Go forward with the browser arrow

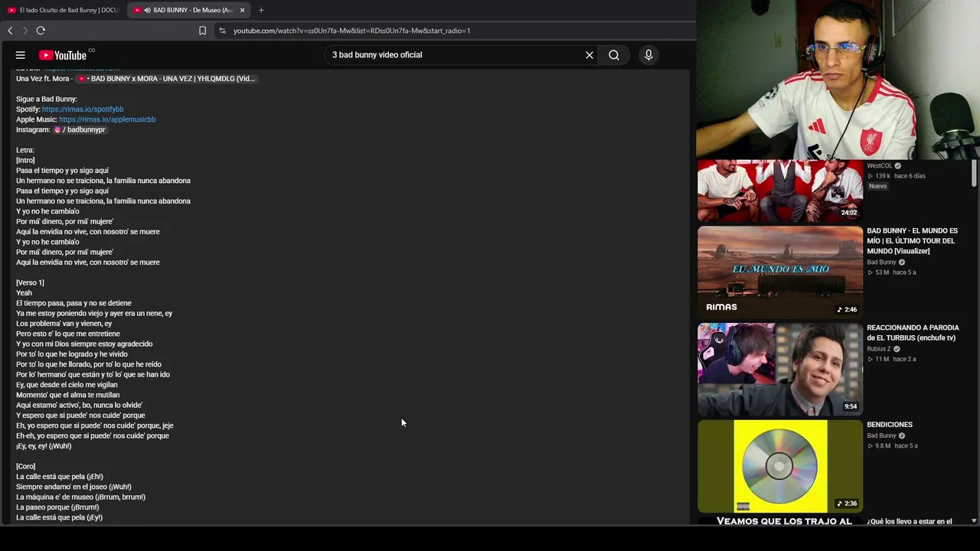click(25, 31)
